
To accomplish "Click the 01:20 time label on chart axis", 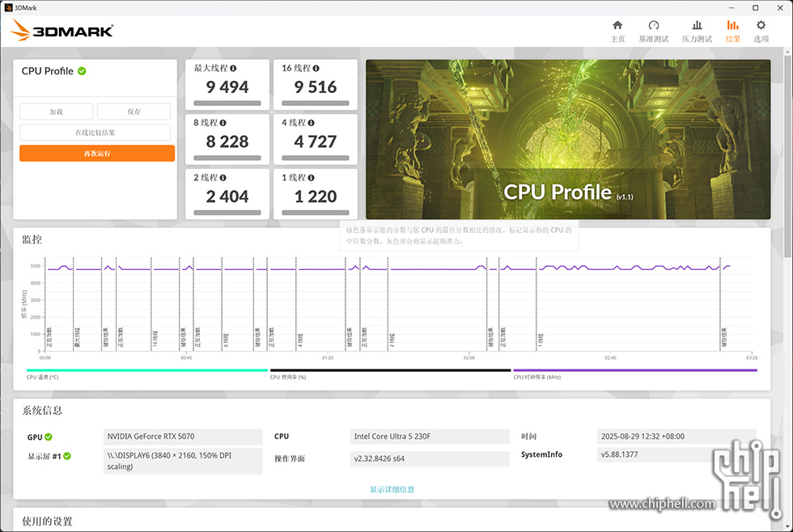I will [328, 357].
